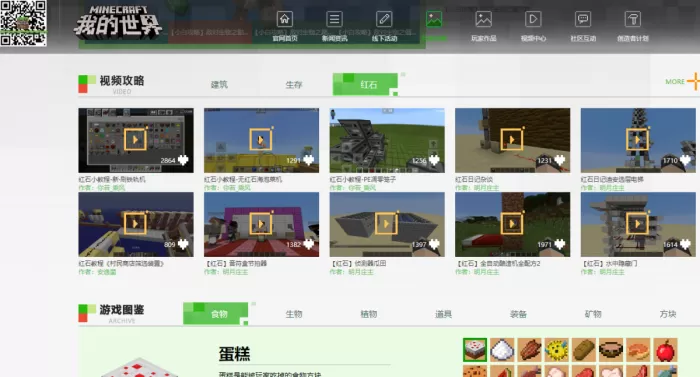Viewport: 700px width, 377px height.
Task: Play the video with 1236 likes
Action: (x=387, y=140)
